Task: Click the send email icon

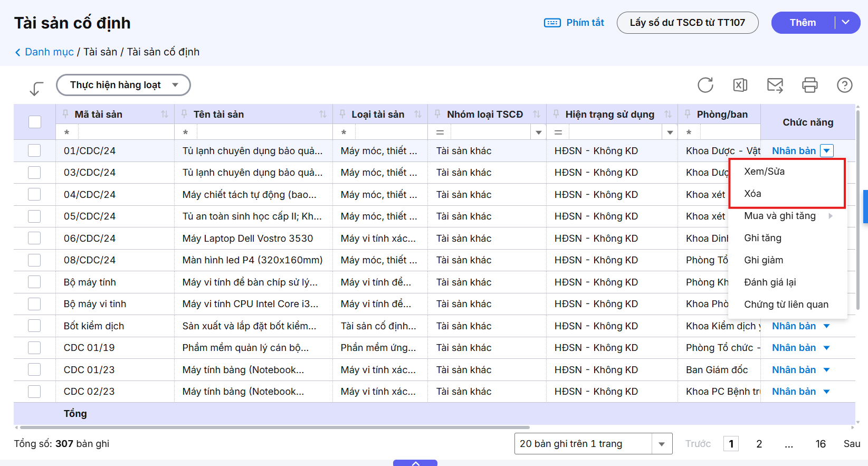Action: point(775,85)
